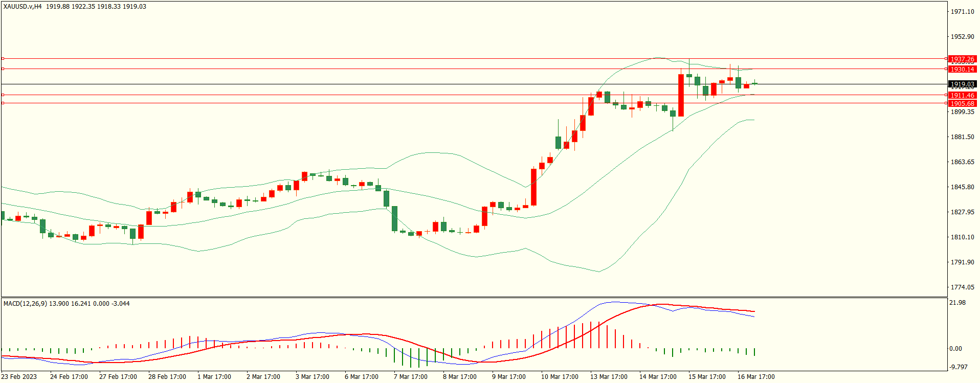
Task: Click the 1774.05 price axis value
Action: click(x=962, y=287)
